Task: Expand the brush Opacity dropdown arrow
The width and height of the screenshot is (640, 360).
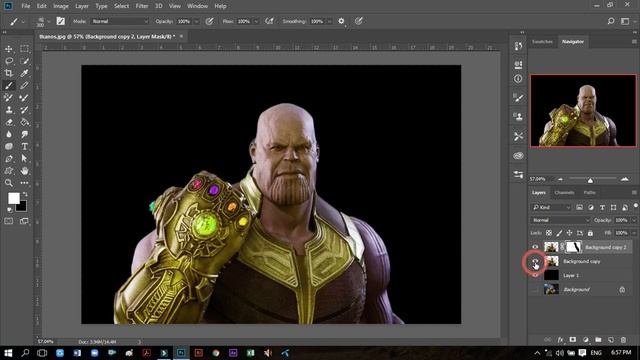Action: pyautogui.click(x=196, y=21)
